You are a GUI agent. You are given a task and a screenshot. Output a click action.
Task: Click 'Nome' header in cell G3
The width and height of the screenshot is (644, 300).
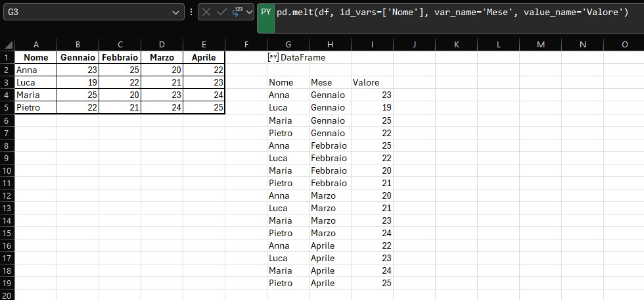coord(281,83)
